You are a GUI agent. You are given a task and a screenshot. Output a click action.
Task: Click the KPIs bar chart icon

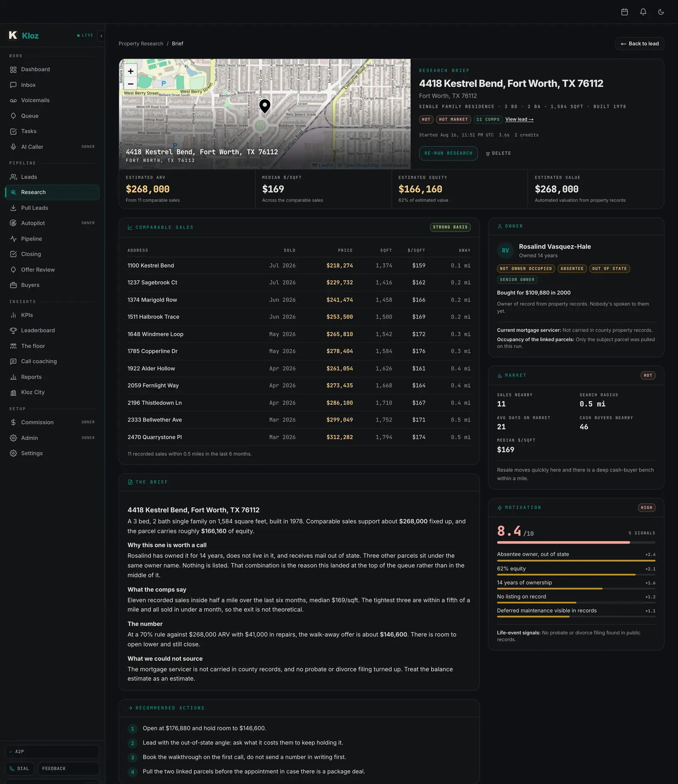tap(13, 315)
